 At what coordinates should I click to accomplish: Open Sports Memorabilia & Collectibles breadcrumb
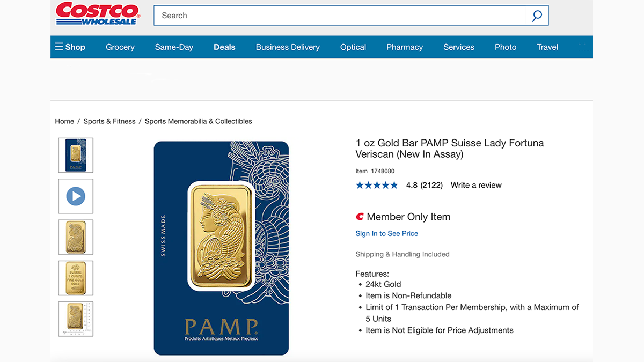click(198, 121)
